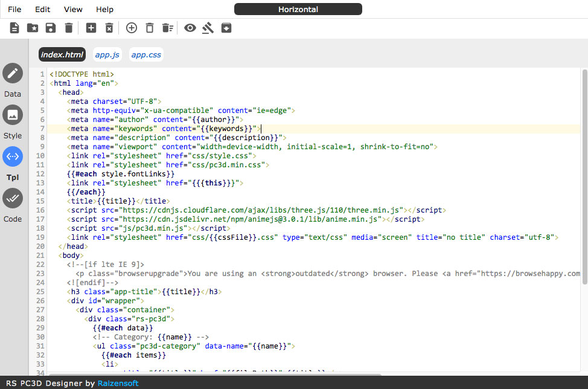Visit the Raizensoft link in footer
Image resolution: width=588 pixels, height=389 pixels.
[x=118, y=384]
